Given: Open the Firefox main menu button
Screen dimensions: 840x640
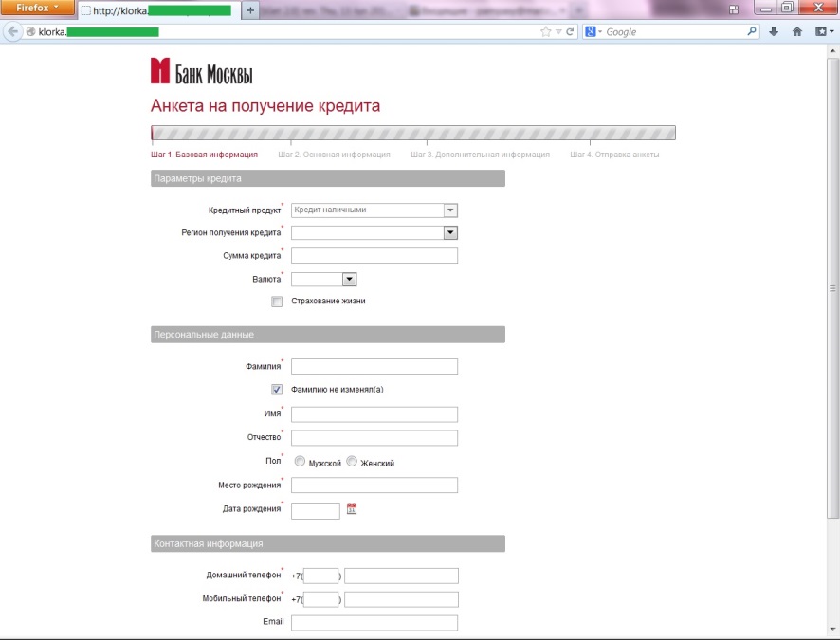Looking at the screenshot, I should 37,8.
